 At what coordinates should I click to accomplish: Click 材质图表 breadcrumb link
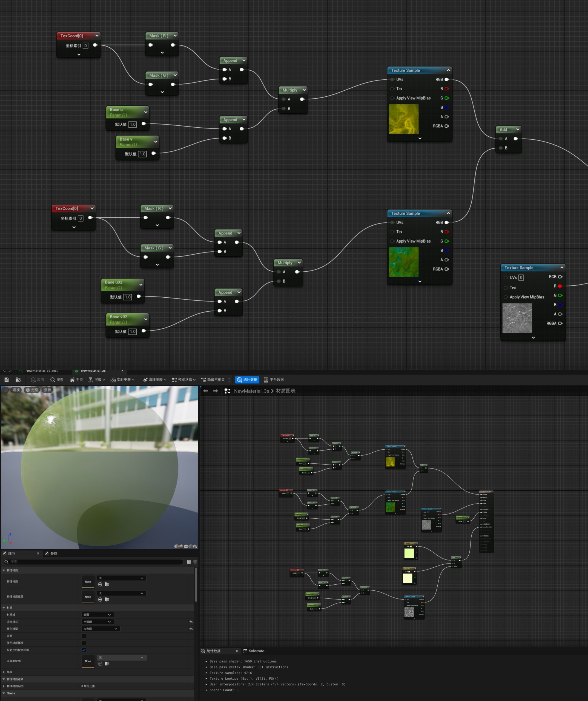(x=285, y=391)
